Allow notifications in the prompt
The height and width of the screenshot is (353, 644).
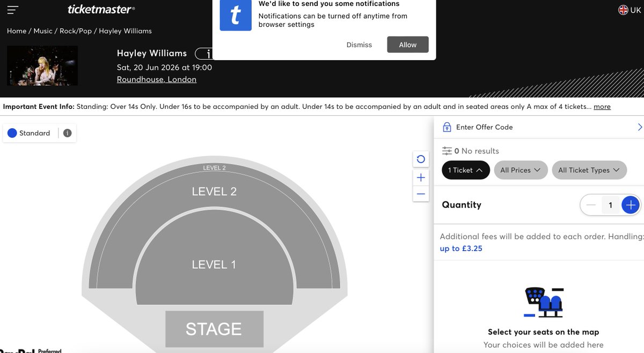click(x=408, y=45)
